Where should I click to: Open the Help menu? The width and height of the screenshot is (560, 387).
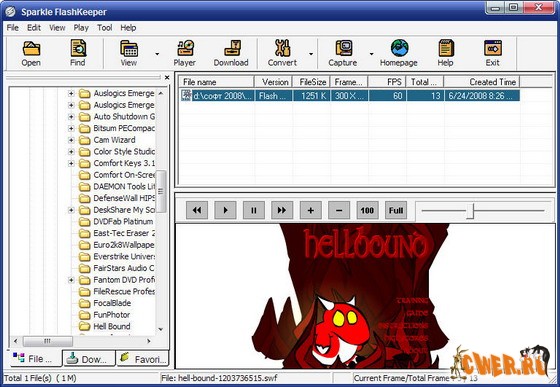pos(128,28)
